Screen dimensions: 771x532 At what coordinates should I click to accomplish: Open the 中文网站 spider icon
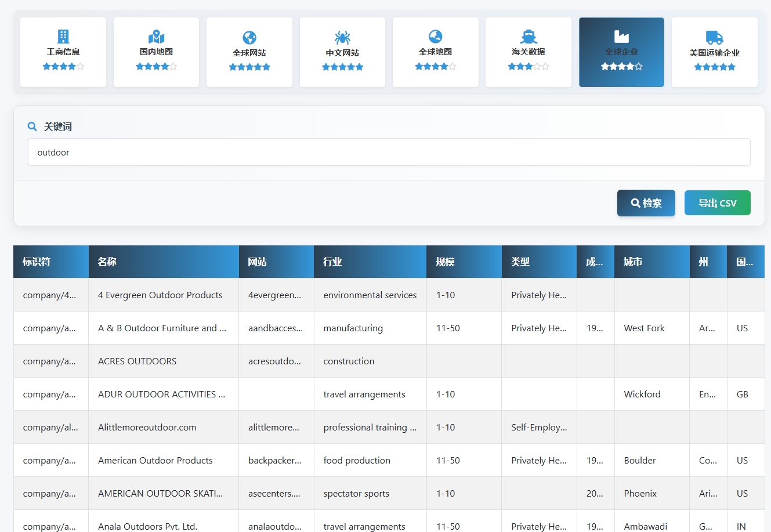pyautogui.click(x=342, y=38)
